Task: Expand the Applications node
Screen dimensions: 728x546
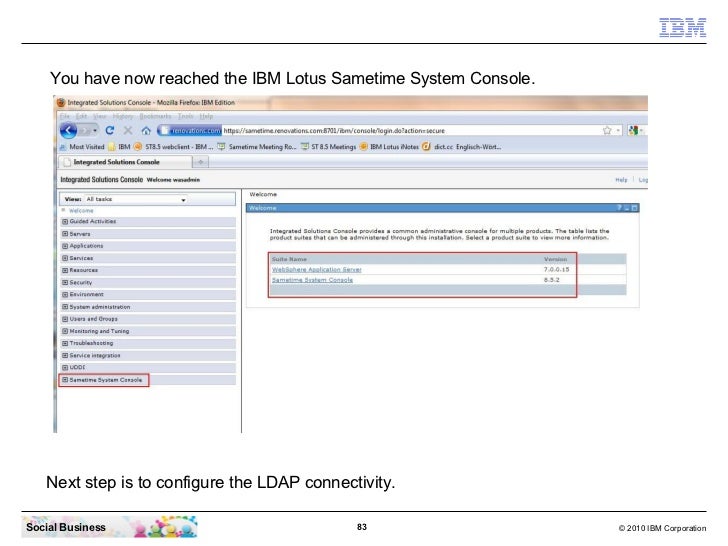Action: coord(65,246)
